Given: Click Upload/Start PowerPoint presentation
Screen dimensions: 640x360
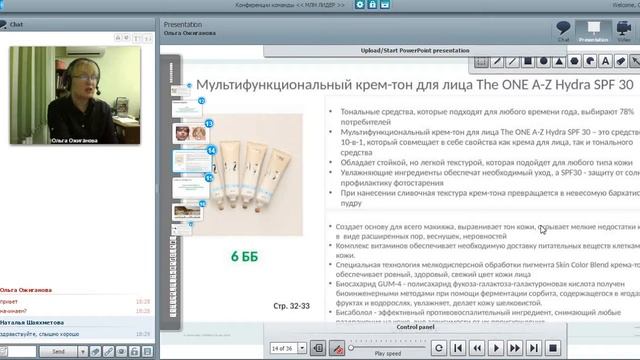Looking at the screenshot, I should [415, 51].
